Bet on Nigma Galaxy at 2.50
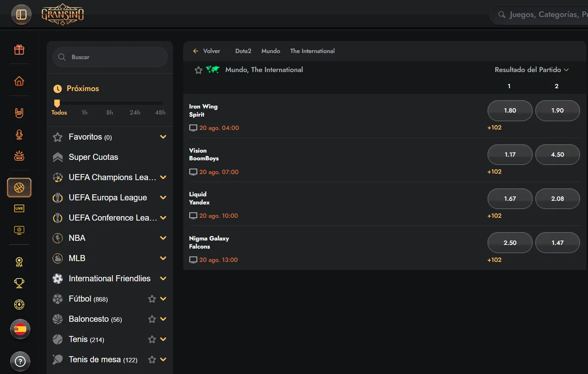 tap(510, 243)
